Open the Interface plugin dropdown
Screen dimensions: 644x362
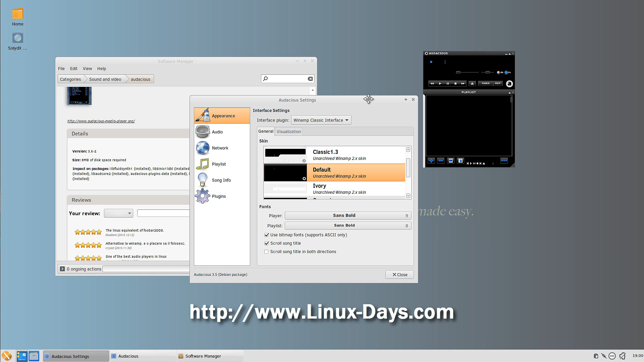click(321, 120)
